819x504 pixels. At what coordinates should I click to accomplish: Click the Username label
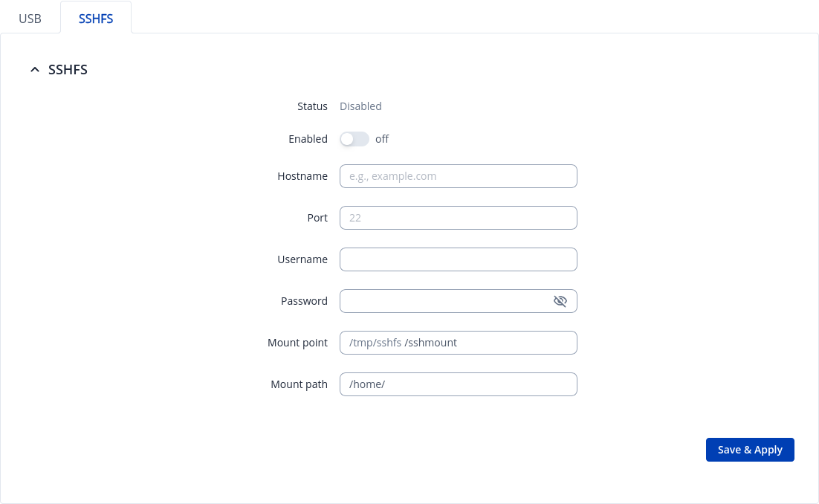[x=302, y=259]
